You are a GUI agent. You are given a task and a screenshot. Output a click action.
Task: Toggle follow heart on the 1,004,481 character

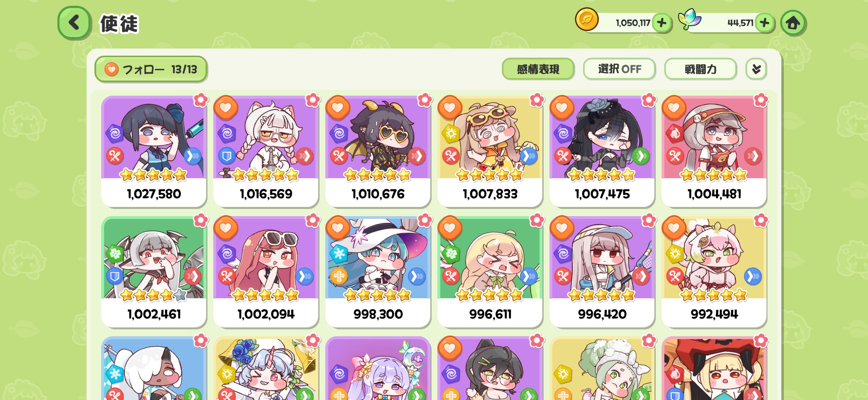tap(674, 108)
